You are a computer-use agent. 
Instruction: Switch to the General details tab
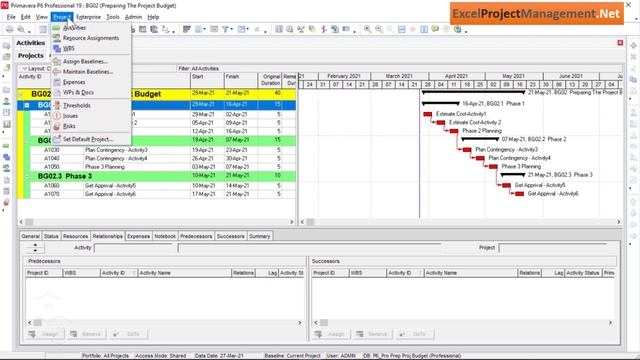[30, 236]
